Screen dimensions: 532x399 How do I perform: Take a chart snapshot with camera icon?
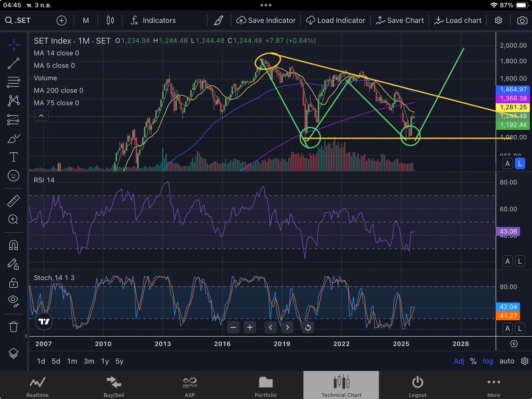coord(522,21)
